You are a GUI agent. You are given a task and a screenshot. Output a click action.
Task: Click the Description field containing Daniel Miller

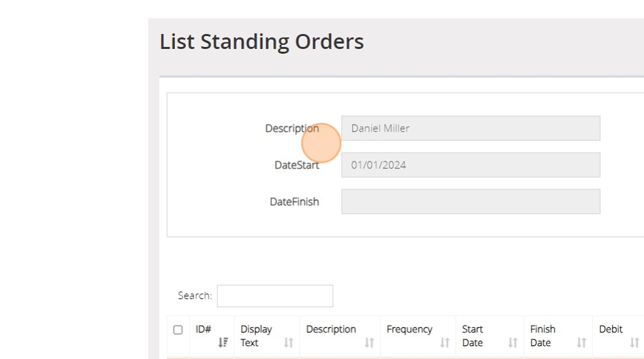(470, 128)
